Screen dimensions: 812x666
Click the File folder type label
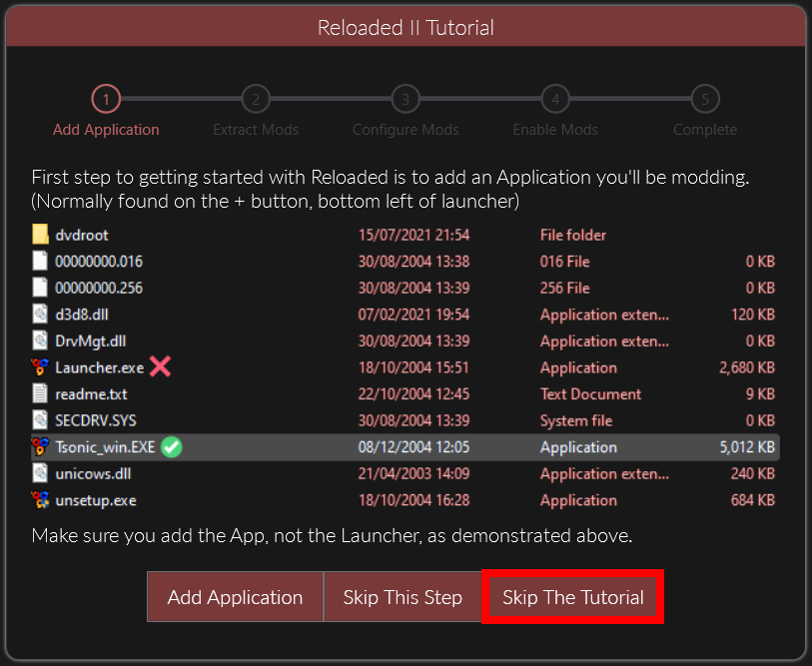tap(572, 235)
